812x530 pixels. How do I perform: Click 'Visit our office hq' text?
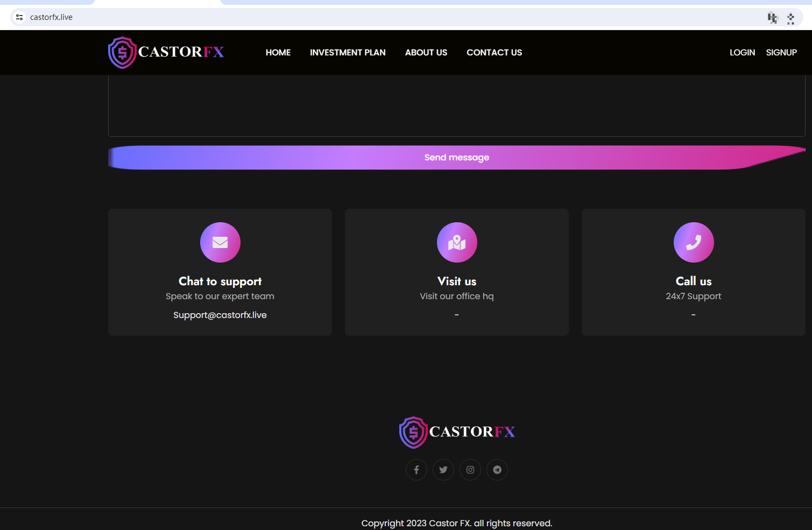pos(457,296)
